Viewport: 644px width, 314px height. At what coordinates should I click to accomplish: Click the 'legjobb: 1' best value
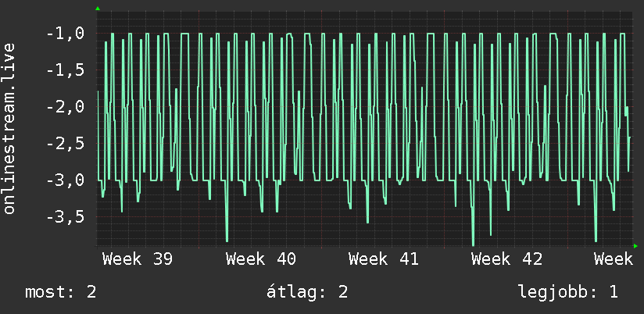coord(568,292)
